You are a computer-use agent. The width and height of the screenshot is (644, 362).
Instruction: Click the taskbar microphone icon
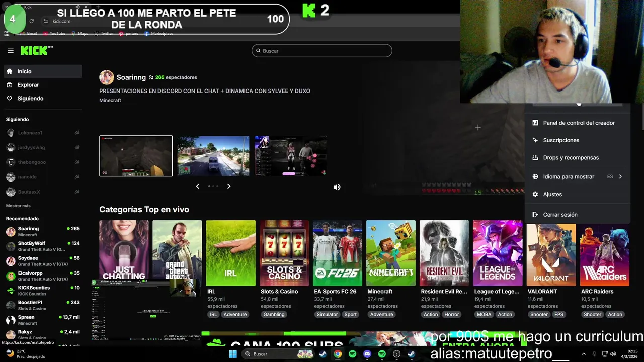coord(594,354)
